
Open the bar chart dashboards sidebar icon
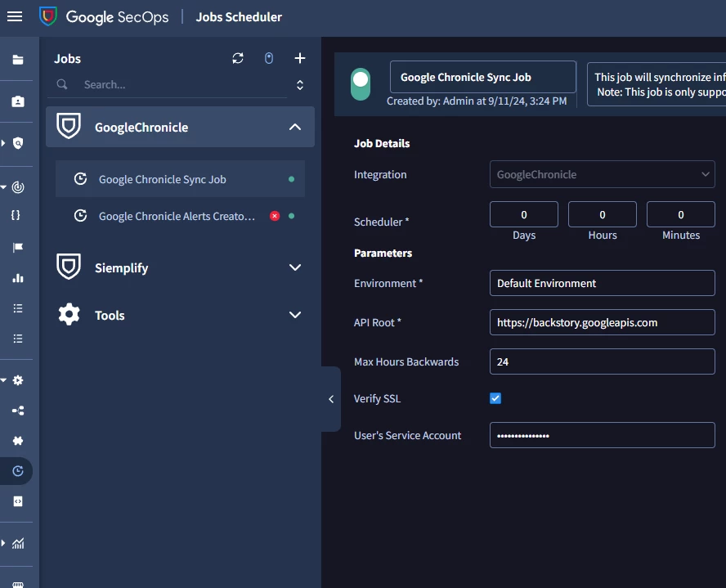click(x=18, y=278)
